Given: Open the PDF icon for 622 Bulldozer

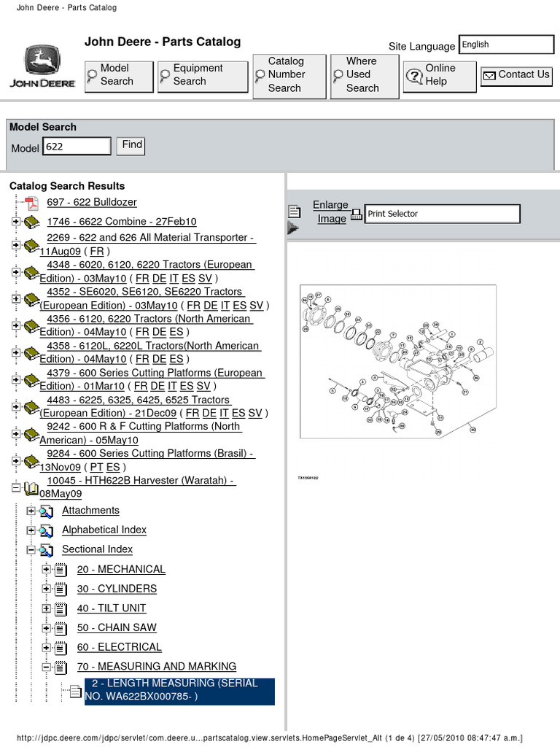Looking at the screenshot, I should coord(32,204).
